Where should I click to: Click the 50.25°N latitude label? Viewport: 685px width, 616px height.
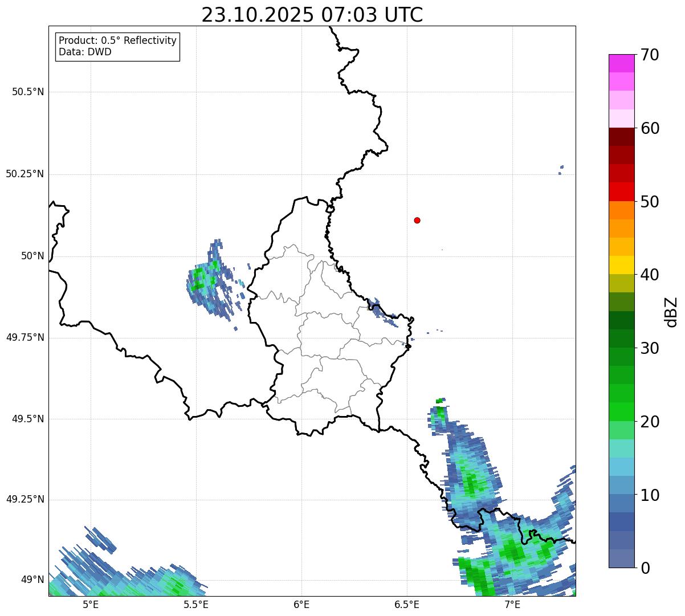25,174
